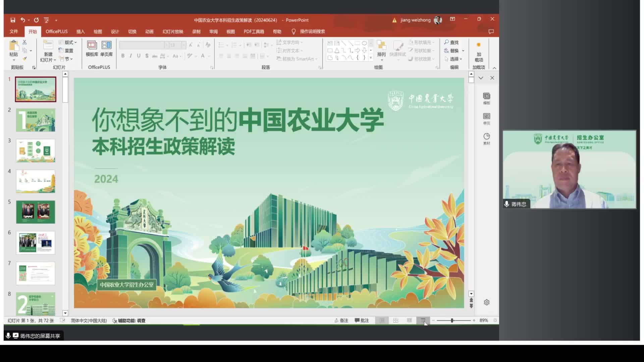Switch to the PDF工具箱 tab
This screenshot has width=644, height=362.
pos(254,32)
